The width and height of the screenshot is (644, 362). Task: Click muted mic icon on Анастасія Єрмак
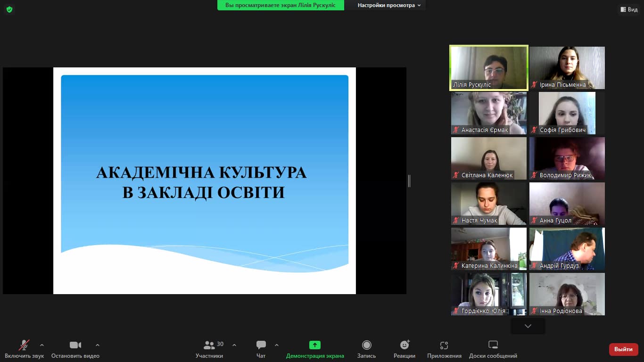tap(456, 130)
